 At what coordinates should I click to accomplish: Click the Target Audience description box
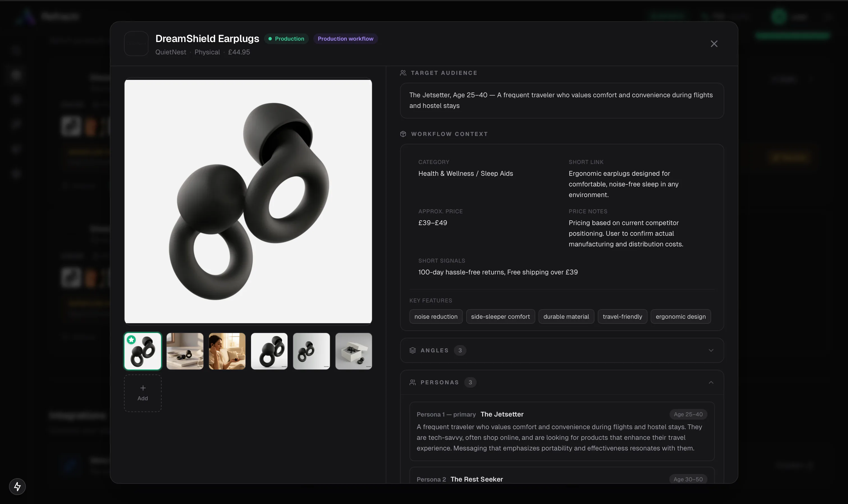[x=562, y=101]
